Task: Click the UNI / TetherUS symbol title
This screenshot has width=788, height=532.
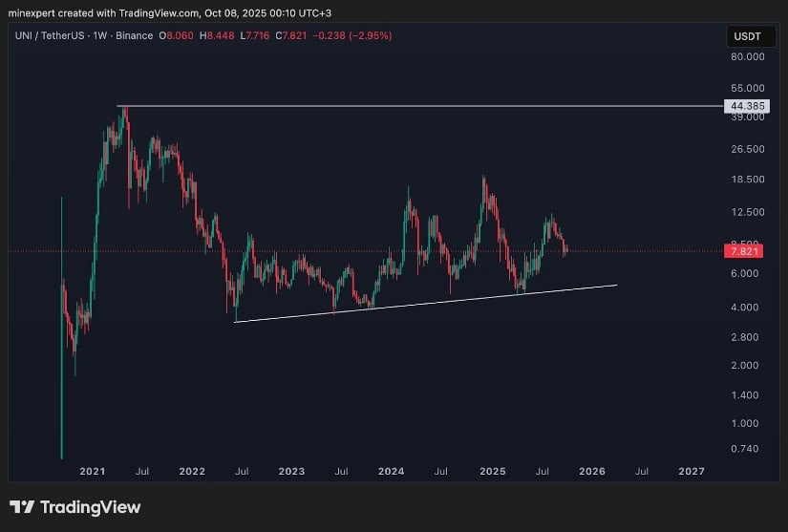Action: [50, 35]
